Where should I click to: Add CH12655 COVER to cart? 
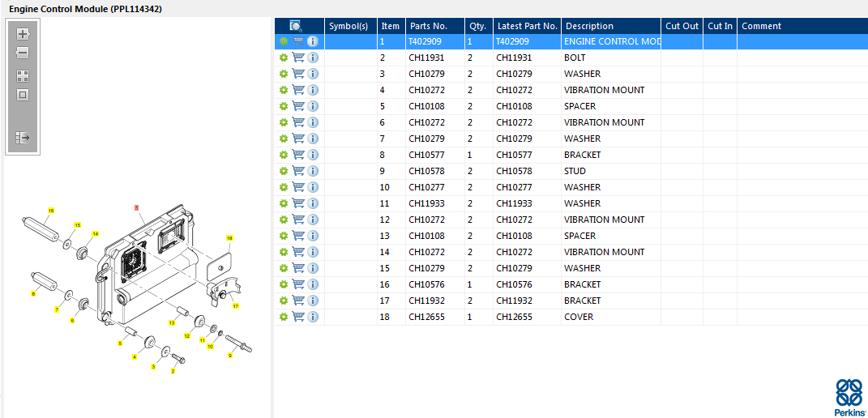click(x=298, y=317)
